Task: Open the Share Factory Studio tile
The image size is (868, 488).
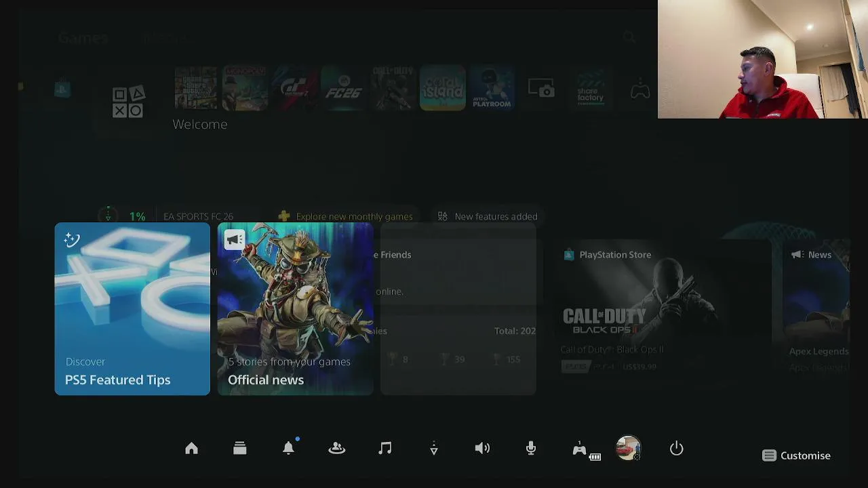Action: pyautogui.click(x=591, y=87)
